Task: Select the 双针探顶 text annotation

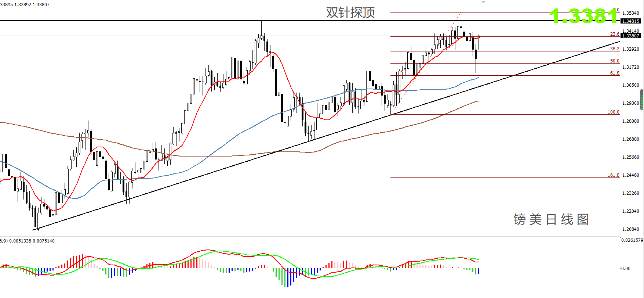Action: (350, 12)
